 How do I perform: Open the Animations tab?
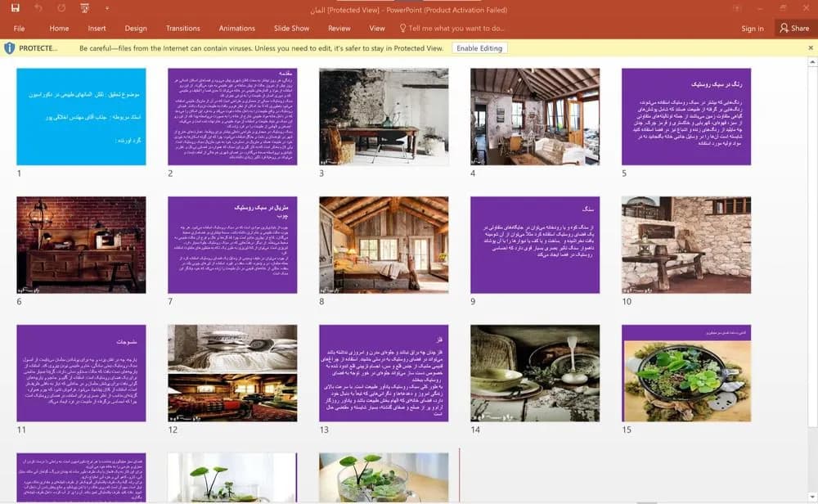(x=237, y=28)
